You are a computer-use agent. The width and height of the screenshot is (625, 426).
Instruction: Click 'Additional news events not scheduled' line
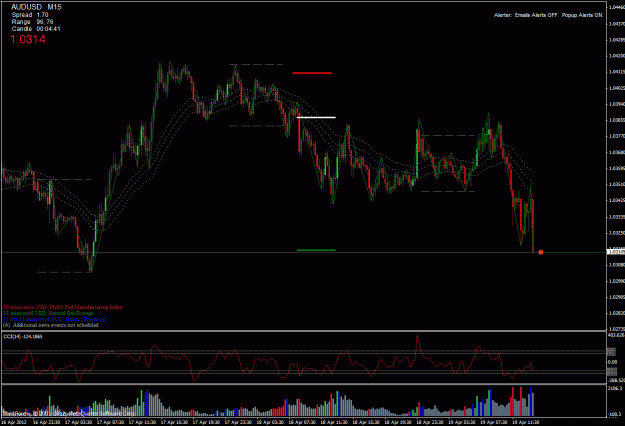(51, 325)
